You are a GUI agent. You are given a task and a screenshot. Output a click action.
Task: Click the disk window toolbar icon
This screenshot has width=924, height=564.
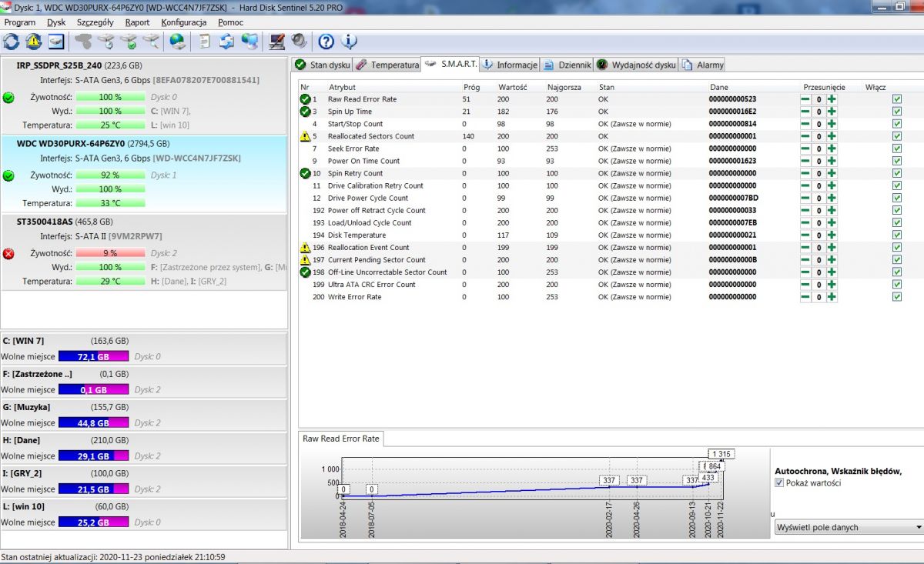click(x=56, y=42)
